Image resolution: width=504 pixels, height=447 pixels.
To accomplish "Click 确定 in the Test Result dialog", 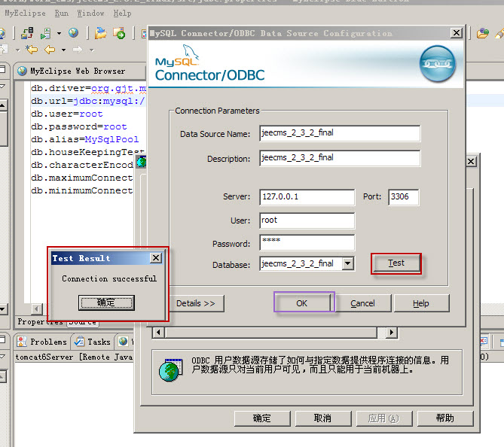I will 106,303.
